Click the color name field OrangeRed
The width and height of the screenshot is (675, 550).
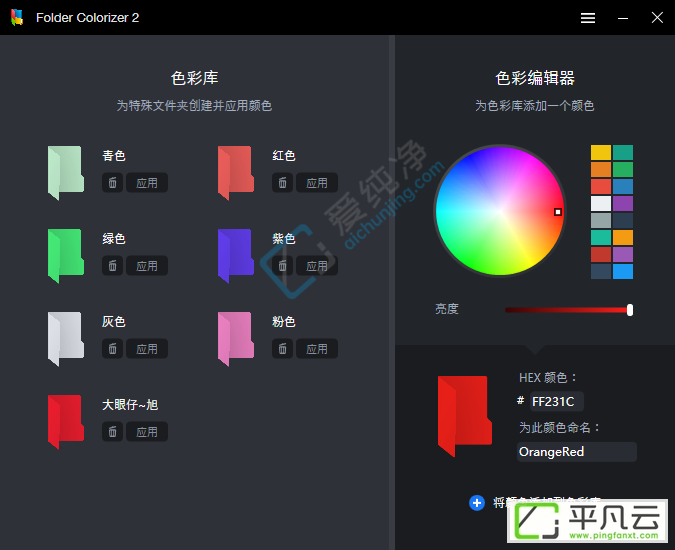click(576, 452)
